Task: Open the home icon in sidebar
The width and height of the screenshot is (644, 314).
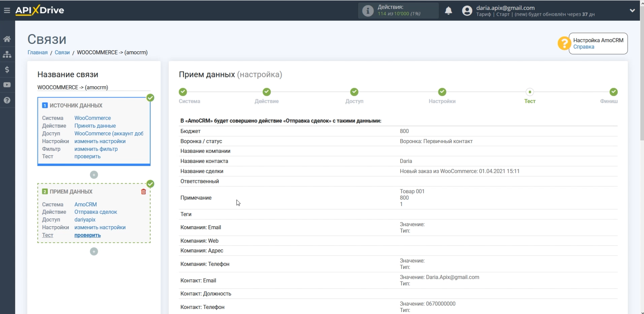Action: coord(7,39)
